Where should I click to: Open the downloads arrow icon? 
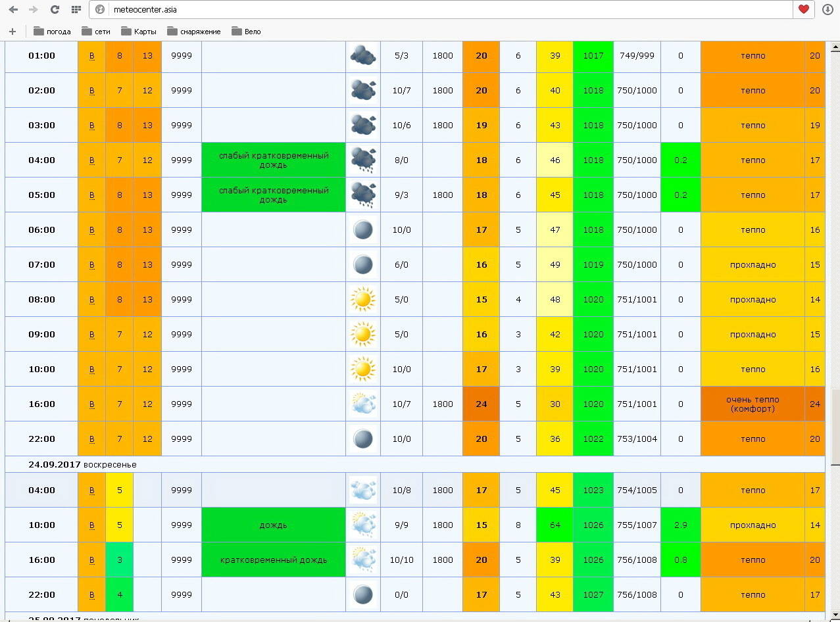point(828,9)
